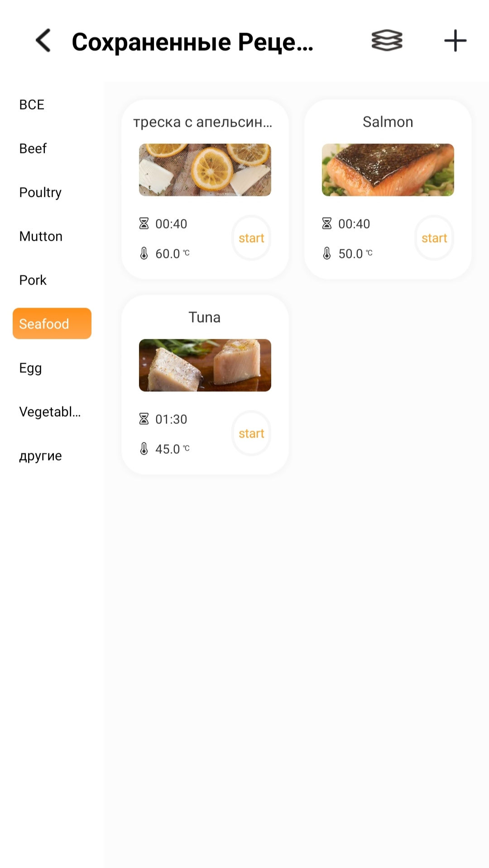
Task: Show the Pork recipes
Action: click(x=33, y=280)
